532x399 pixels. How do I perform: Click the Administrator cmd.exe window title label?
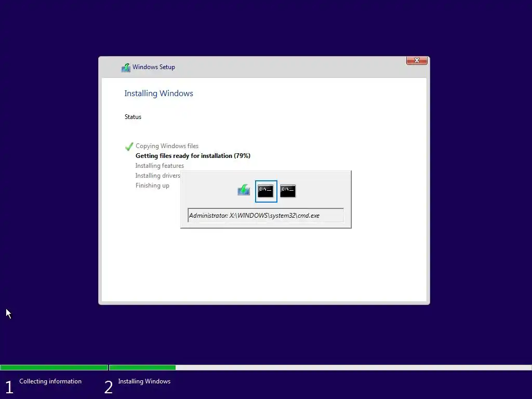[265, 216]
